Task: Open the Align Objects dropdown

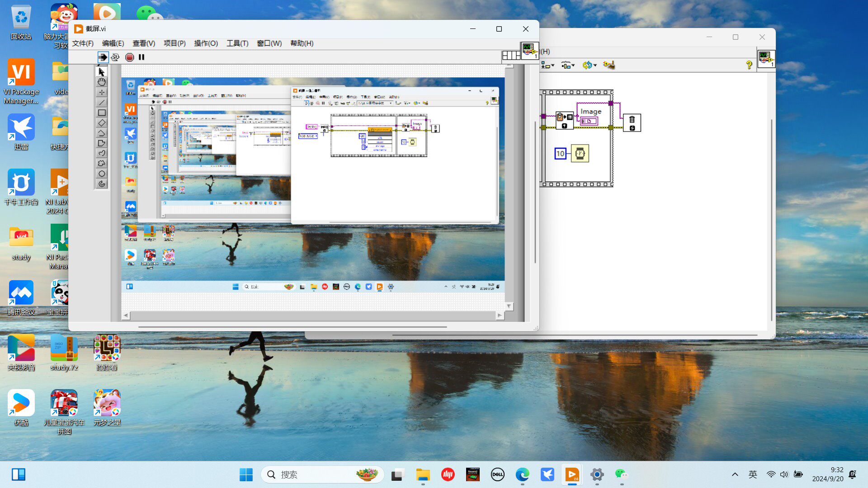Action: pos(547,66)
